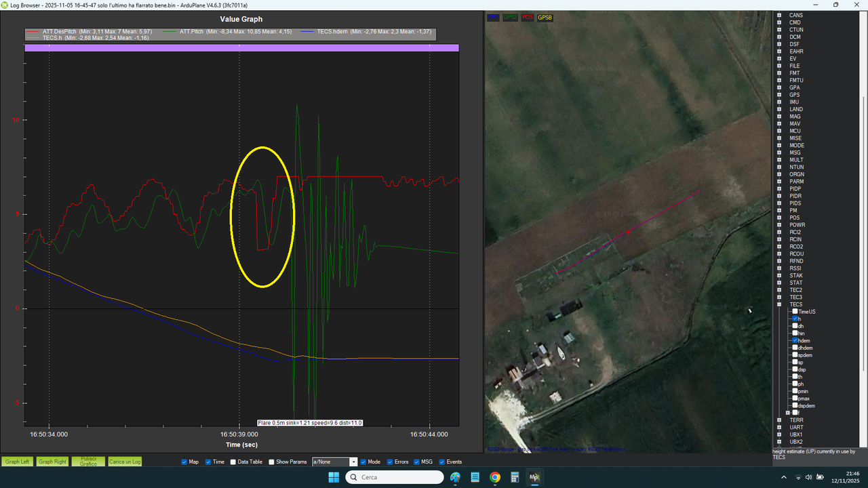
Task: Uncheck hdem under the TECS node
Action: point(795,340)
